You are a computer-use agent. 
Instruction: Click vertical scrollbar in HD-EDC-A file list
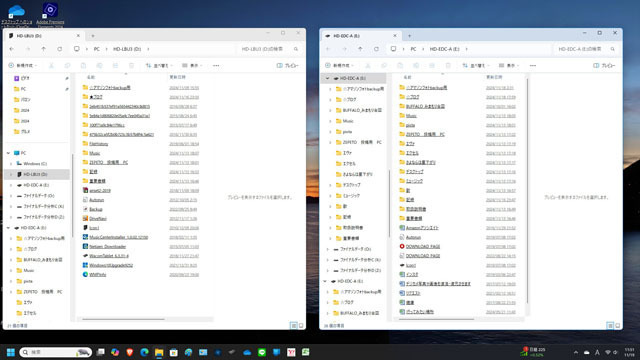[x=527, y=190]
